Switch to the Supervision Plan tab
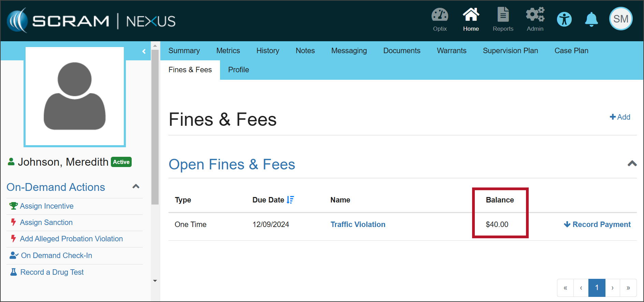Viewport: 644px width, 302px height. click(x=510, y=51)
